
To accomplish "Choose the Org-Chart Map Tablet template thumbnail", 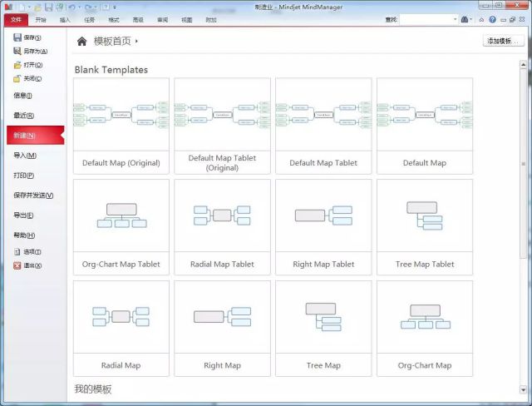I will pos(121,216).
